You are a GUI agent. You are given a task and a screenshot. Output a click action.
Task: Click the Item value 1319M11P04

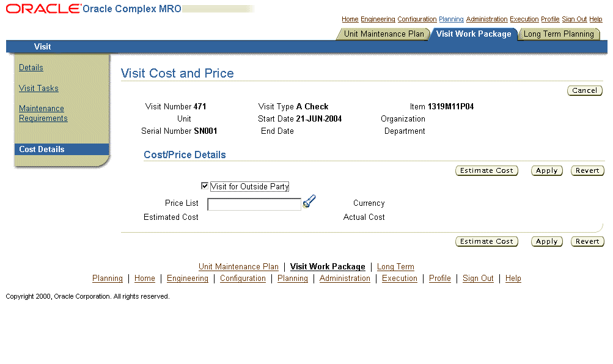[451, 107]
